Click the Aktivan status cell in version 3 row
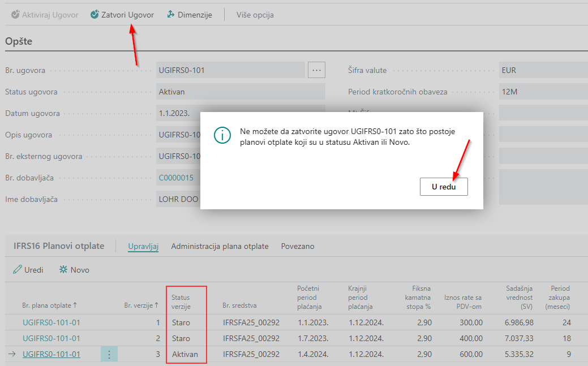The width and height of the screenshot is (588, 366). [185, 354]
